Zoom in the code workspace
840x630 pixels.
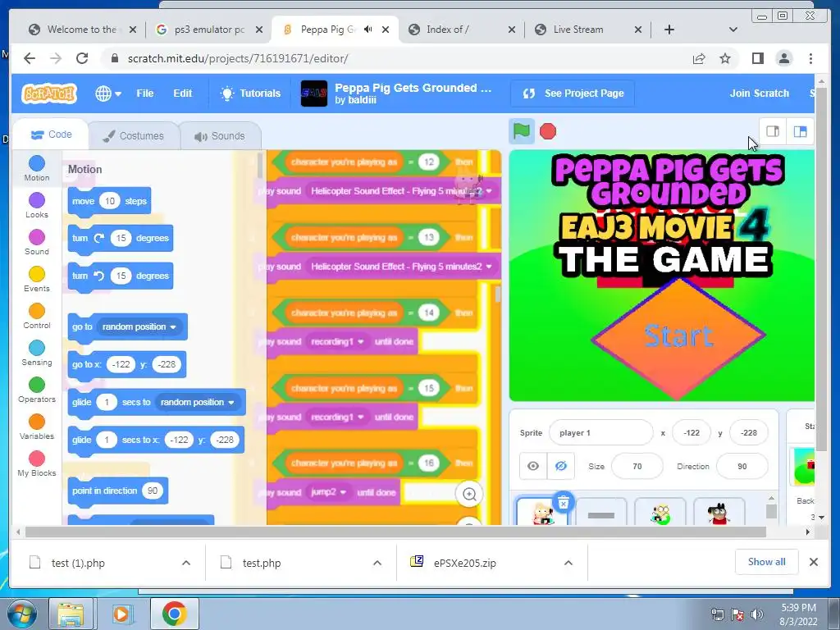tap(469, 494)
